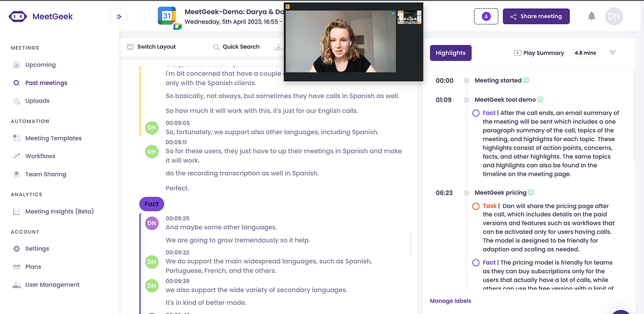Go to Uploads section
Image resolution: width=644 pixels, height=314 pixels.
37,101
